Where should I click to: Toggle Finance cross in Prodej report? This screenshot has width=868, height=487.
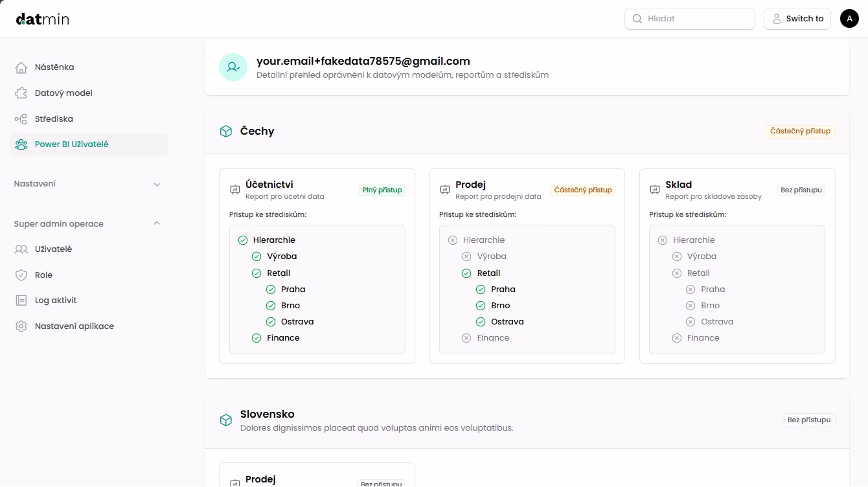tap(466, 338)
